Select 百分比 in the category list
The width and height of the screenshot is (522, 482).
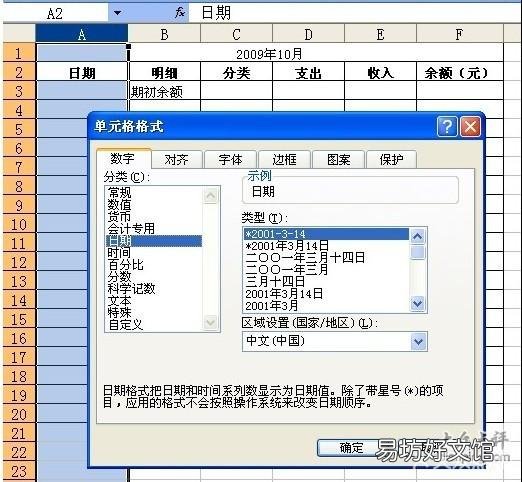coord(154,265)
